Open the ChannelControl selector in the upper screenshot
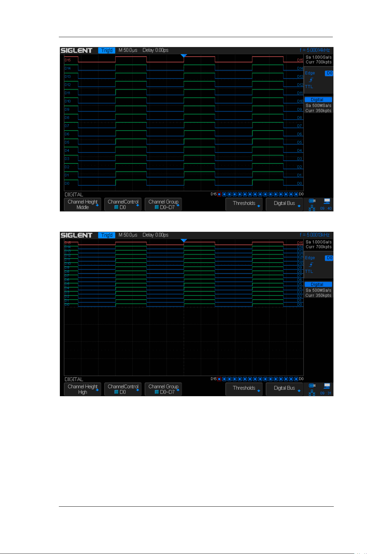 pos(123,204)
